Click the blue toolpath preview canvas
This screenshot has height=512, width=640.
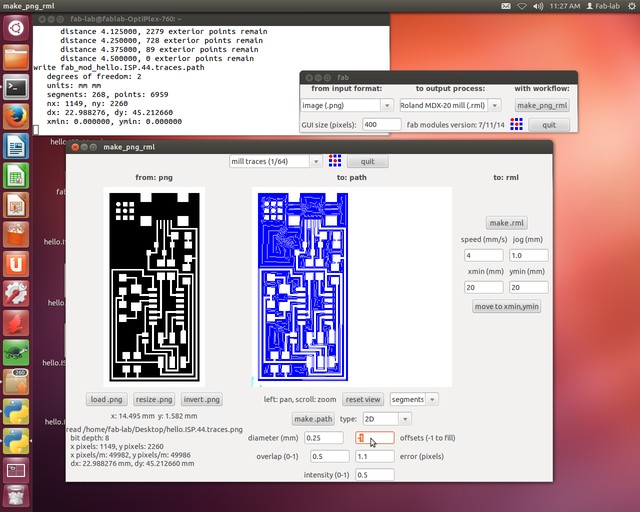(x=352, y=287)
